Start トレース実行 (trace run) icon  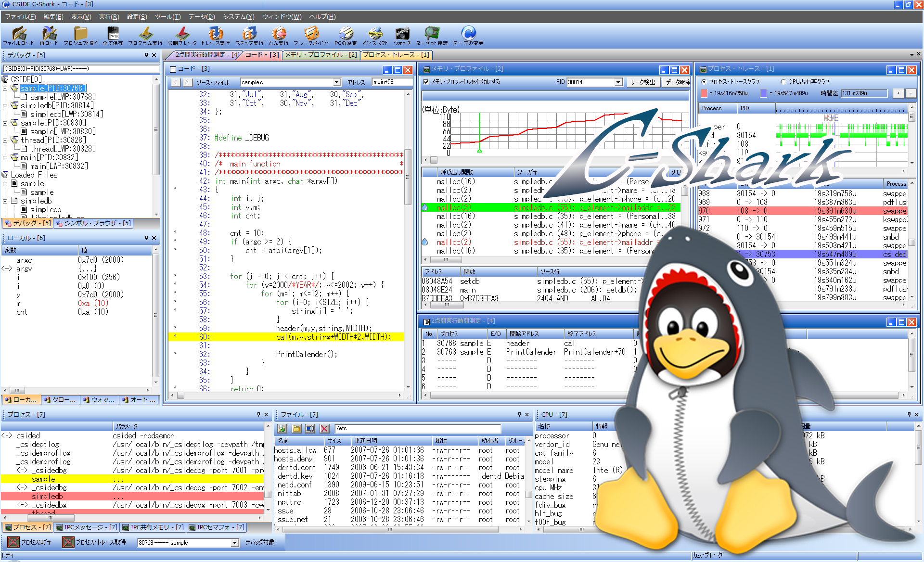(216, 33)
